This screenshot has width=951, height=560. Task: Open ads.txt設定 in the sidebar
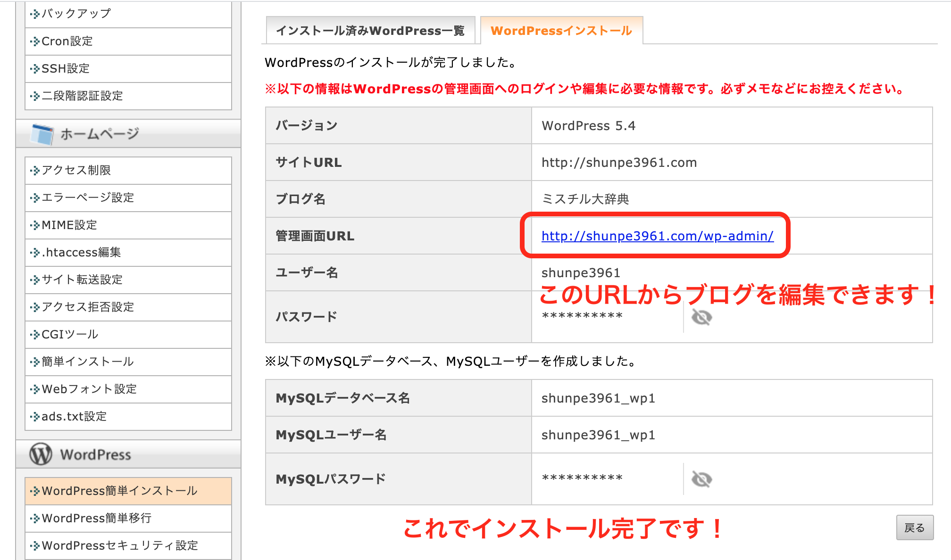(x=128, y=416)
